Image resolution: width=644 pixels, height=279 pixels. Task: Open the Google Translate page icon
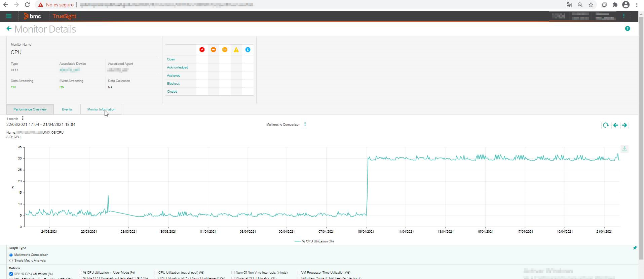[569, 5]
